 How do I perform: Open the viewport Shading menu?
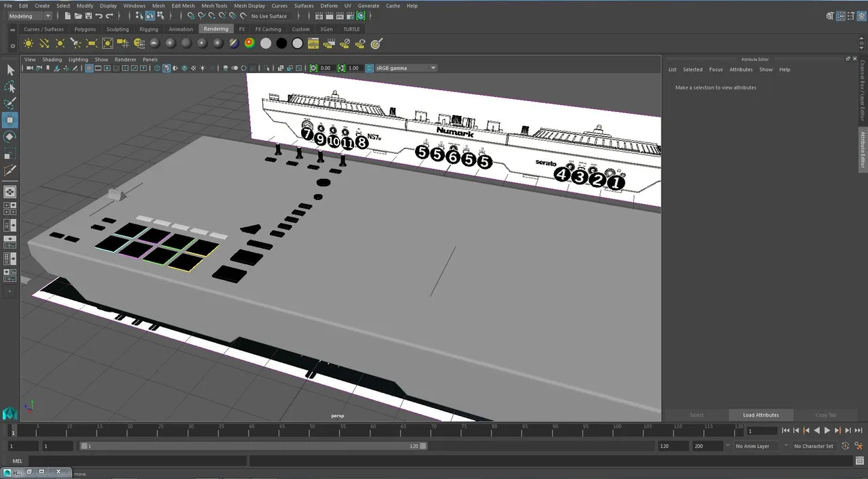tap(52, 60)
